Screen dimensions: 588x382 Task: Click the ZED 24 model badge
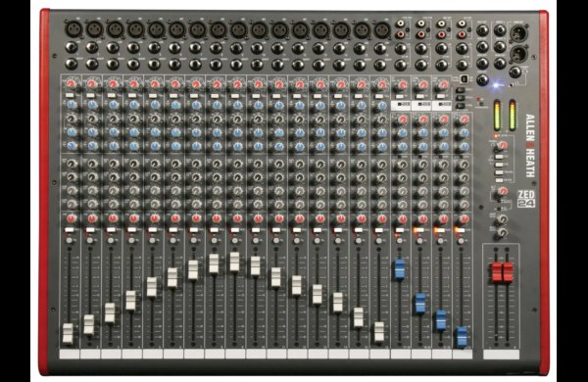(x=526, y=199)
